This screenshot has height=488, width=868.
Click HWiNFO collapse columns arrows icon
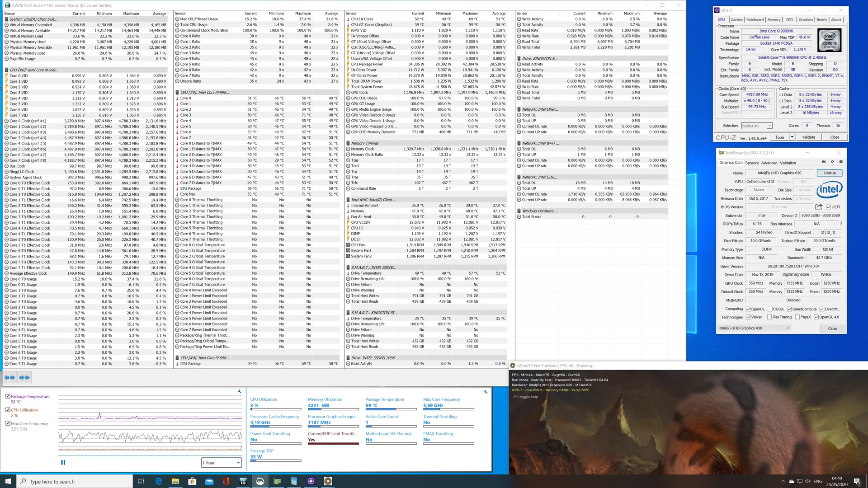click(x=24, y=377)
